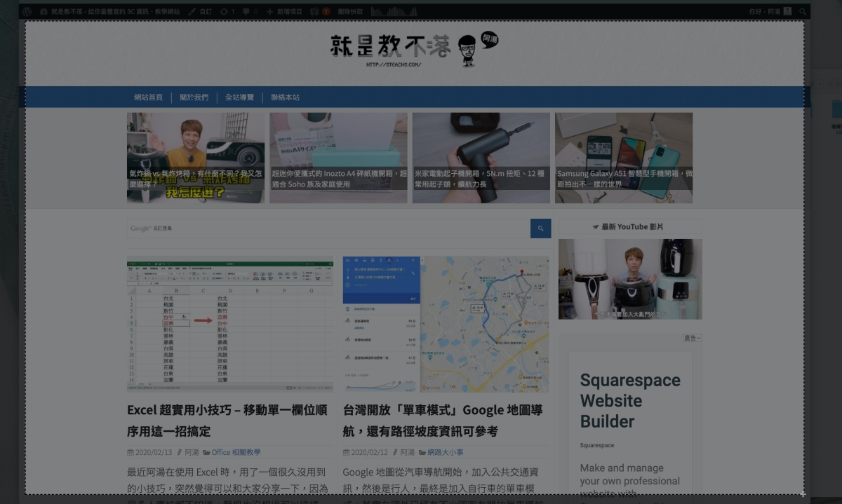Image resolution: width=842 pixels, height=504 pixels.
Task: Open the latest YouTube video thumbnail in the sidebar
Action: click(x=629, y=279)
